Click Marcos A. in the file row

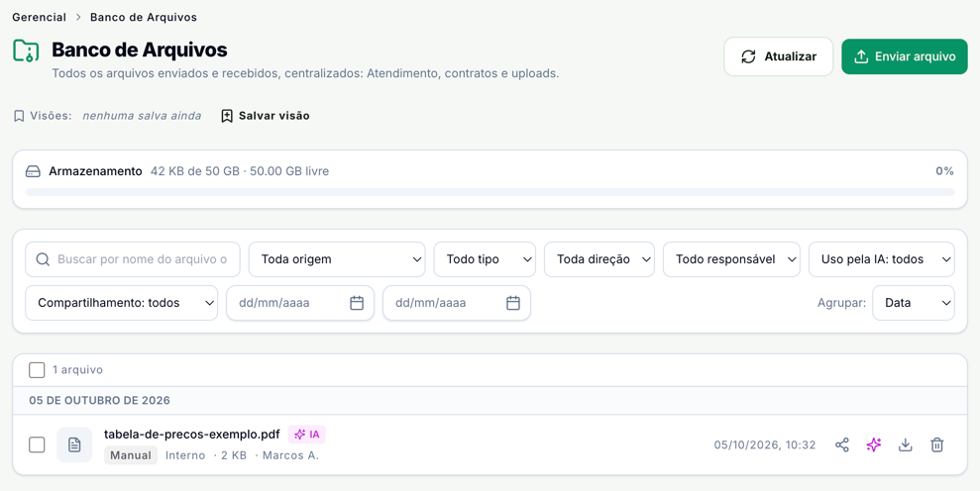point(290,455)
